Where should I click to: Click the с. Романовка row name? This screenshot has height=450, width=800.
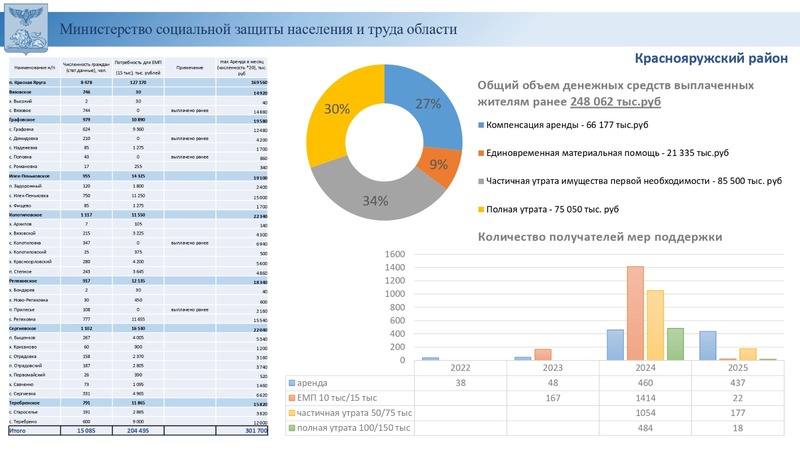point(23,167)
